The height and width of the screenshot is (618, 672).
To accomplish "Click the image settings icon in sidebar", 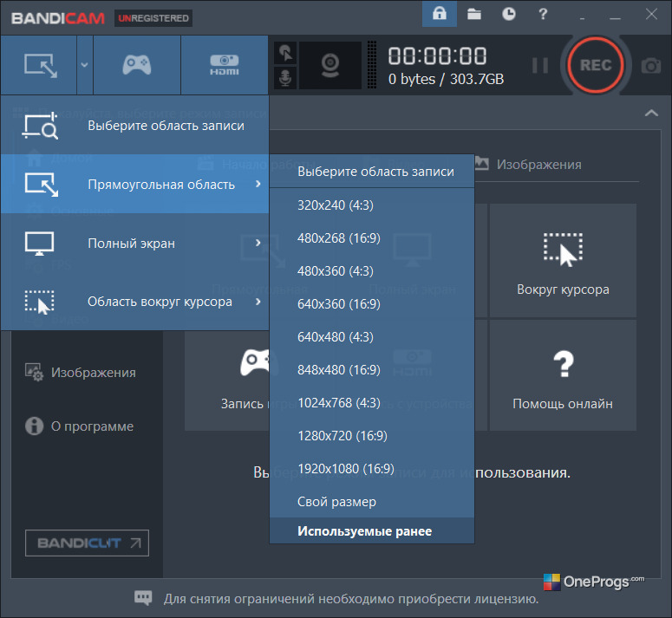I will (34, 372).
